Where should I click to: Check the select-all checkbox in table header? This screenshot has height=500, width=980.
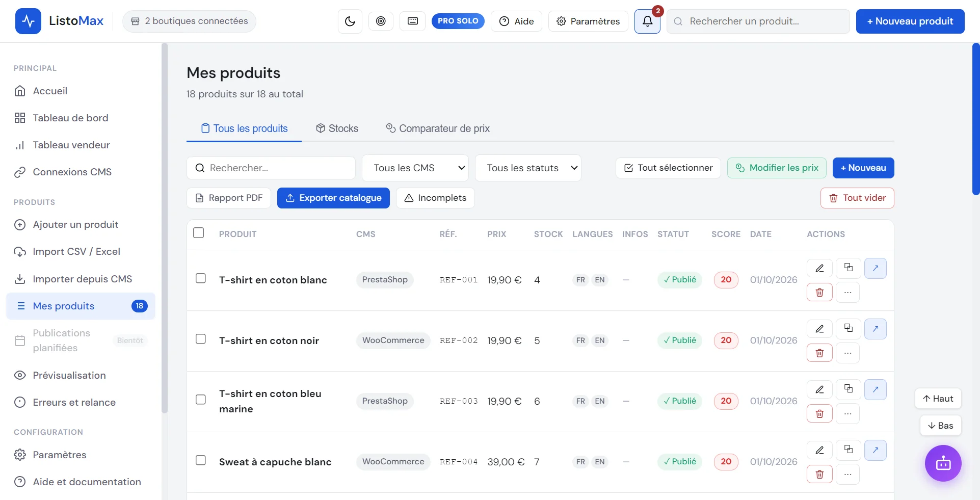199,233
